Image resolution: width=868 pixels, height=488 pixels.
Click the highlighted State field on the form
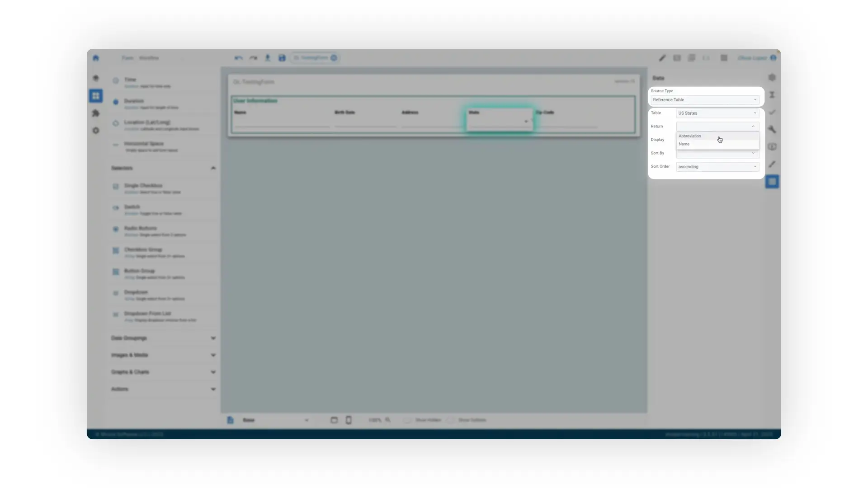499,120
